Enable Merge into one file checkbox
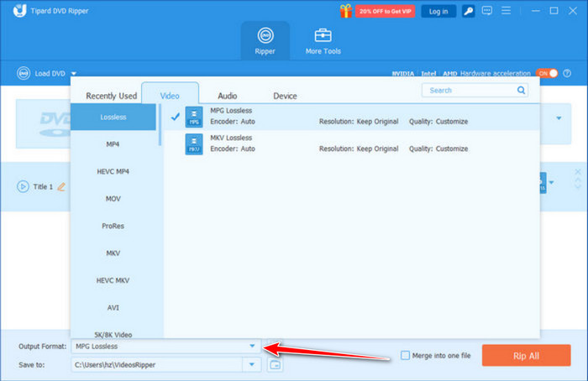 (406, 355)
